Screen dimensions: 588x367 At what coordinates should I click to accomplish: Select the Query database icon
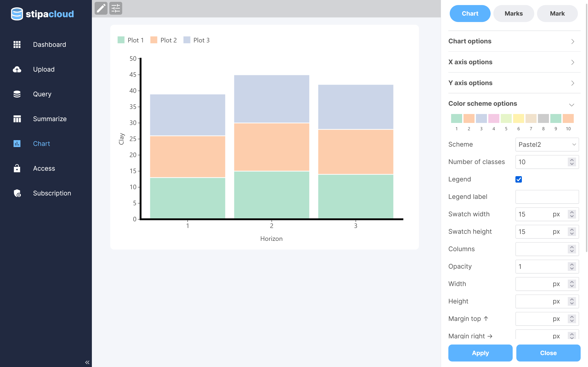point(17,94)
